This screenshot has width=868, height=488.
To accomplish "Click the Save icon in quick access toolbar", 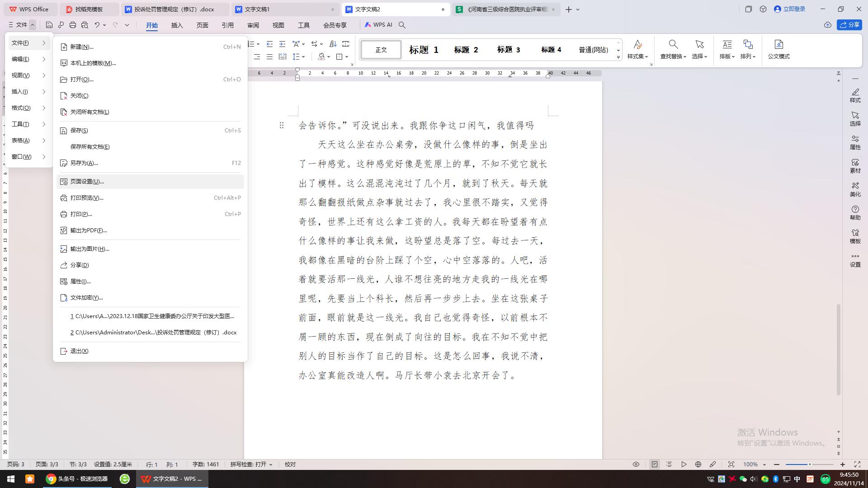I will tap(49, 25).
